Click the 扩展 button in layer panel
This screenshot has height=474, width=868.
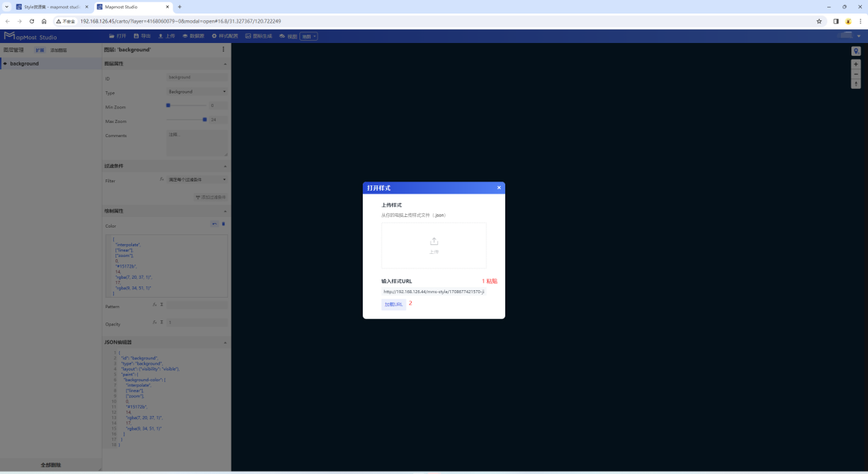tap(40, 50)
